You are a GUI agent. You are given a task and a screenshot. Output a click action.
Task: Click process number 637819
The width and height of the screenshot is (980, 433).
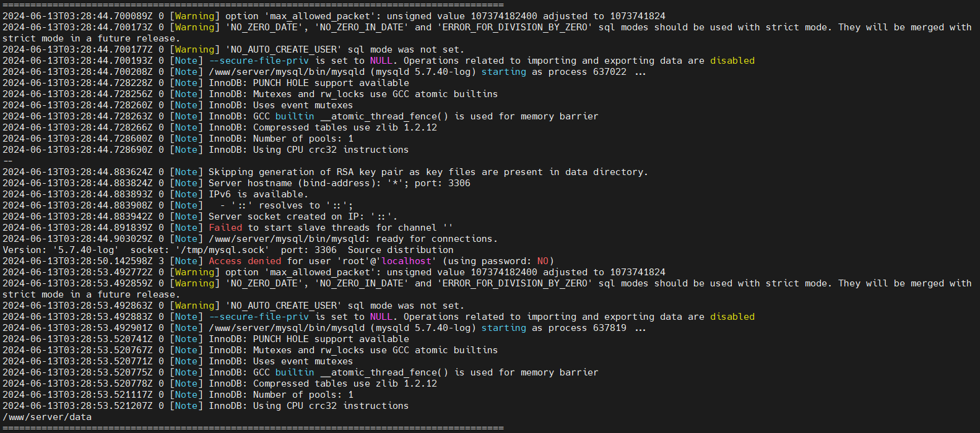(x=609, y=328)
